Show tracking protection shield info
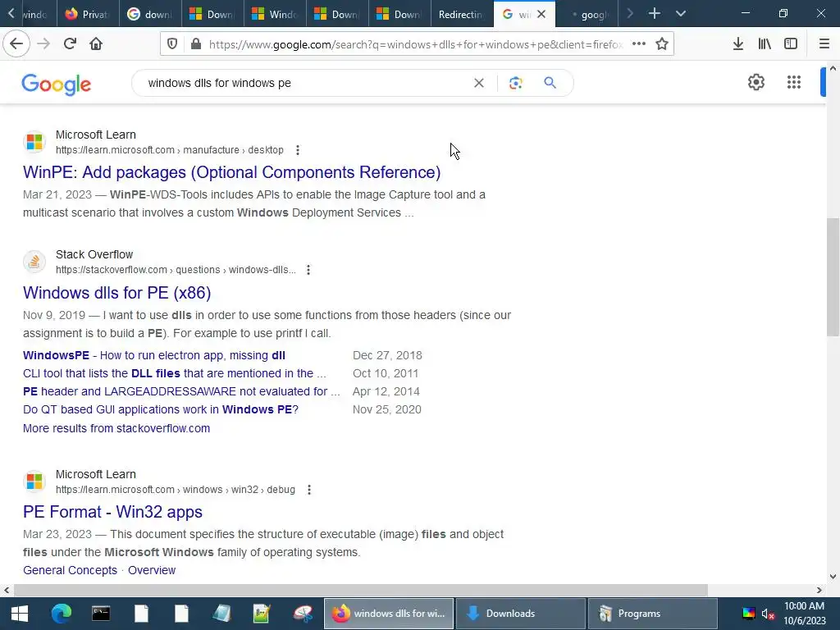 [172, 44]
